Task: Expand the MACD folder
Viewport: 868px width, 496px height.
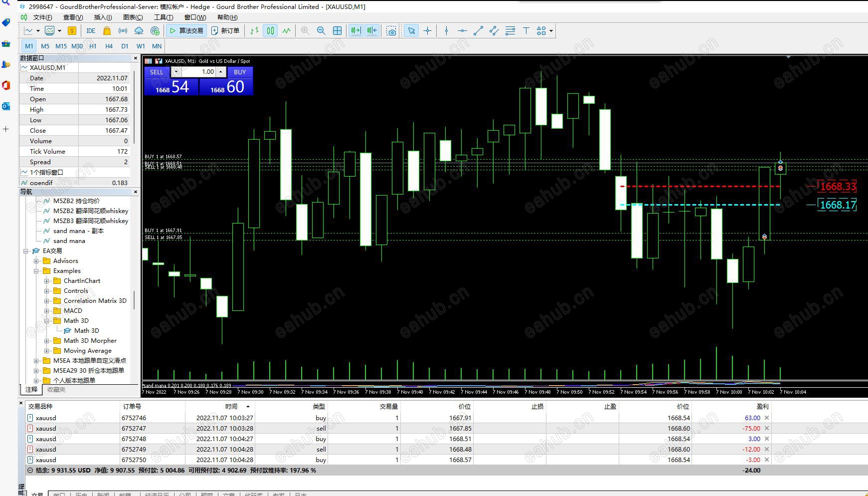Action: pyautogui.click(x=47, y=311)
